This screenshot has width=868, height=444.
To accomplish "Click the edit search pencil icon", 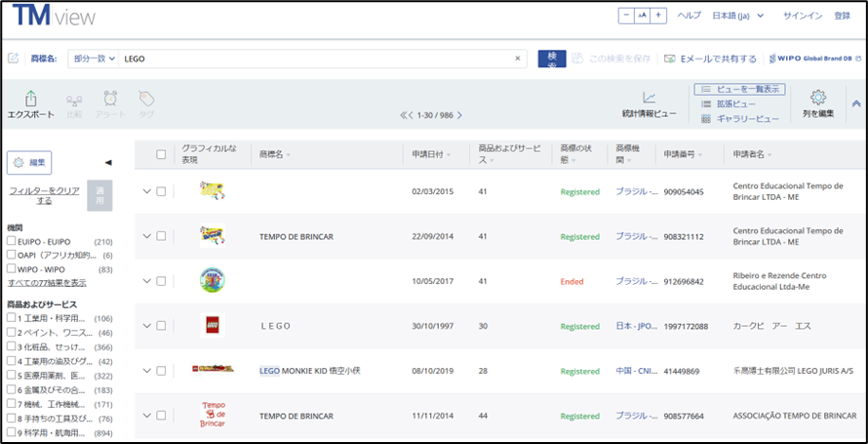I will [x=14, y=59].
